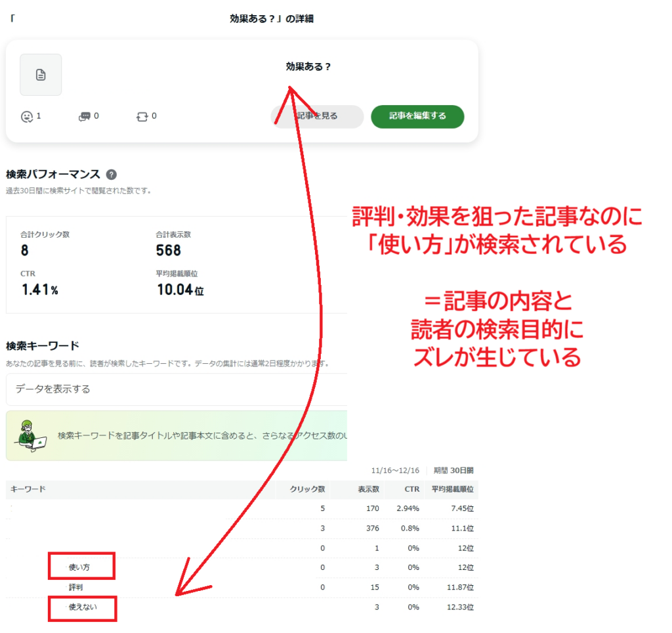This screenshot has height=633, width=672.
Task: Click the 11/16～12/16 date range
Action: coord(394,471)
